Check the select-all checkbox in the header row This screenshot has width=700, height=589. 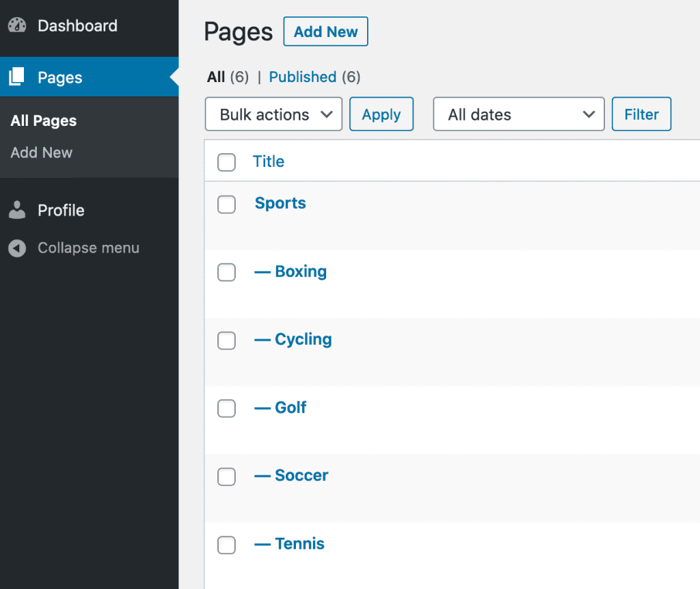pyautogui.click(x=226, y=162)
